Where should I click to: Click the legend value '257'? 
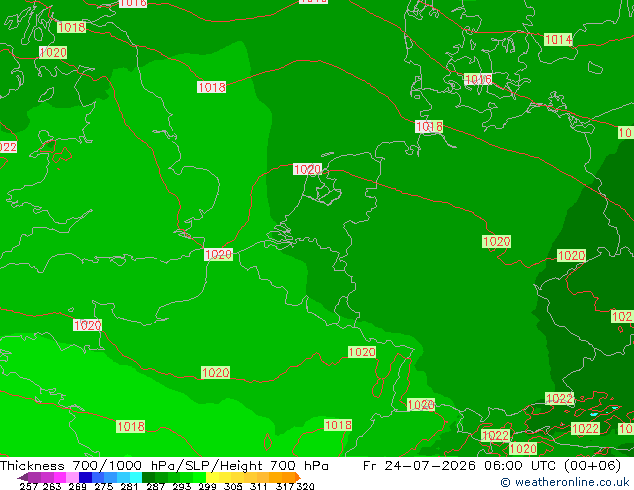pyautogui.click(x=28, y=486)
